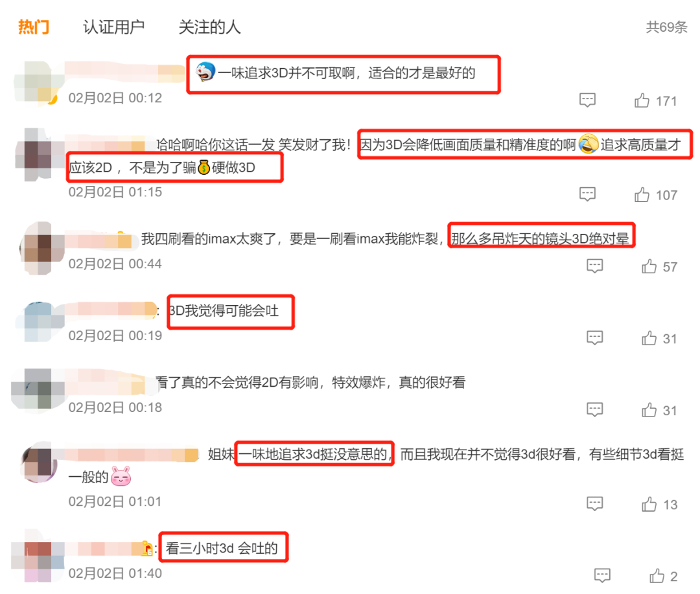Reply to the imax comment at 00:44

(x=594, y=266)
